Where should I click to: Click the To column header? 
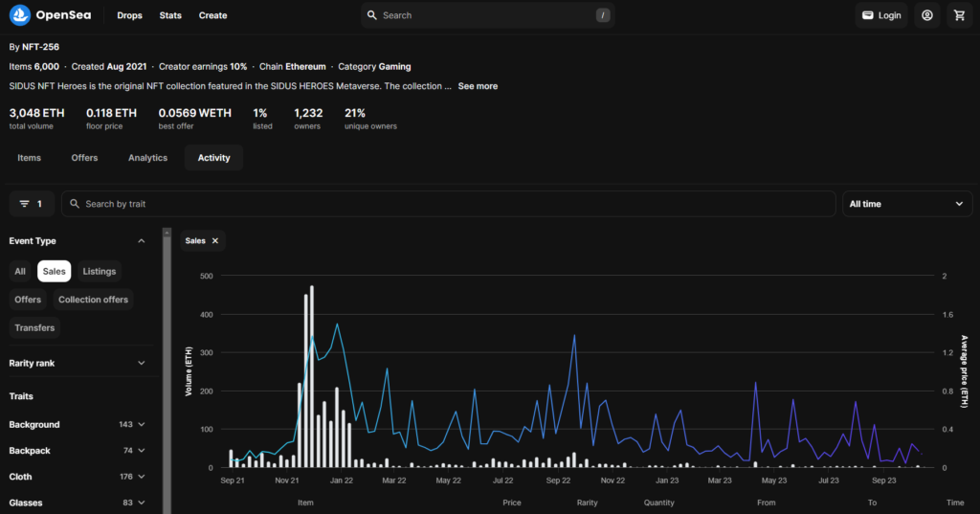pyautogui.click(x=873, y=503)
